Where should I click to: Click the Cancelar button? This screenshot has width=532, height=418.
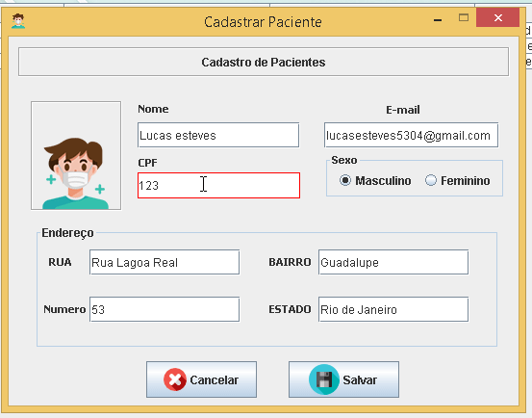tap(201, 379)
